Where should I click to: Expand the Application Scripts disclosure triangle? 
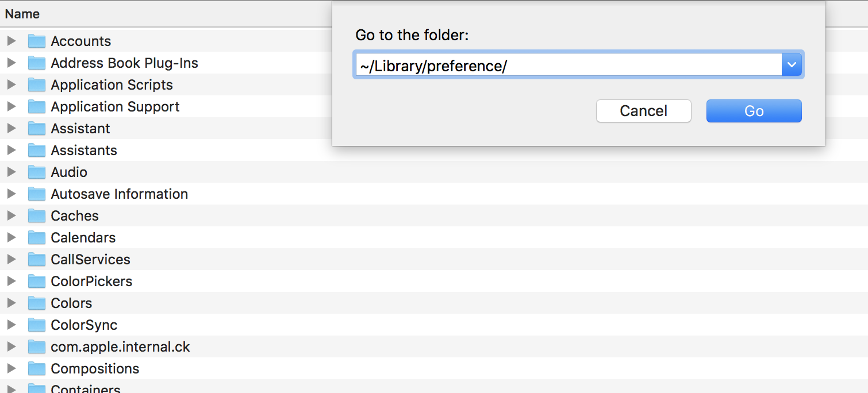11,85
